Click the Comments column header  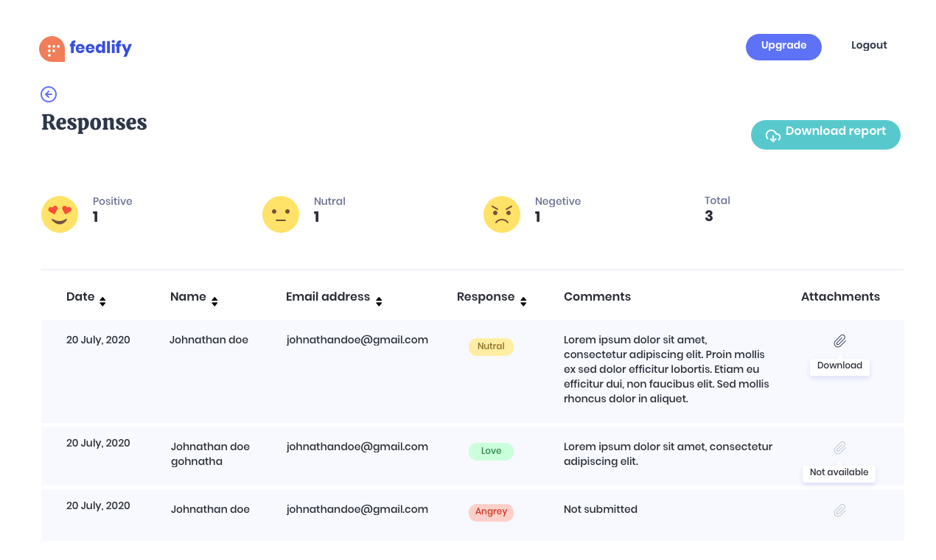597,296
